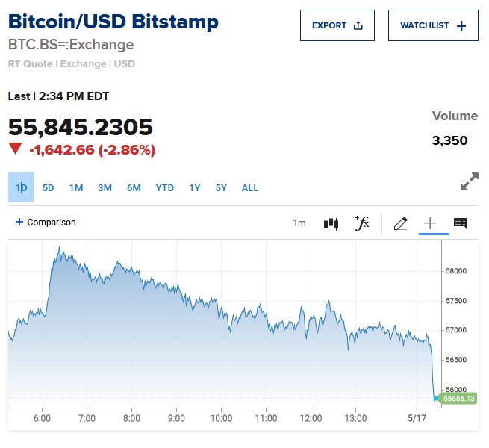
Task: Choose the 1M time range
Action: click(x=76, y=187)
